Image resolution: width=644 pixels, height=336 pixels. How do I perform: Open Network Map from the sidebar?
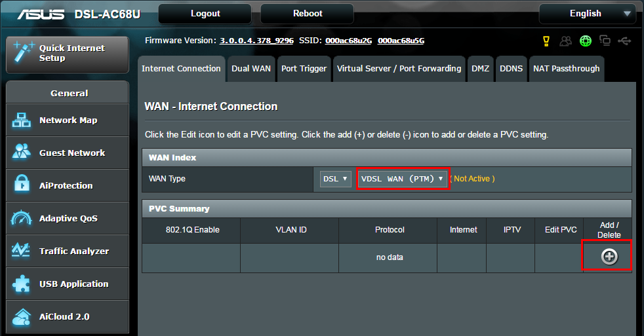(68, 121)
